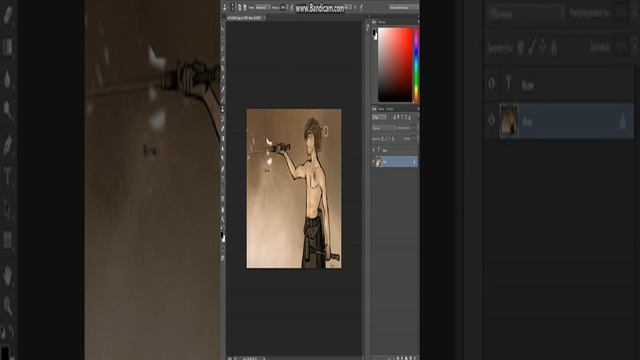
Task: Select the Type (T) tool in enlarged toolbar
Action: click(7, 176)
